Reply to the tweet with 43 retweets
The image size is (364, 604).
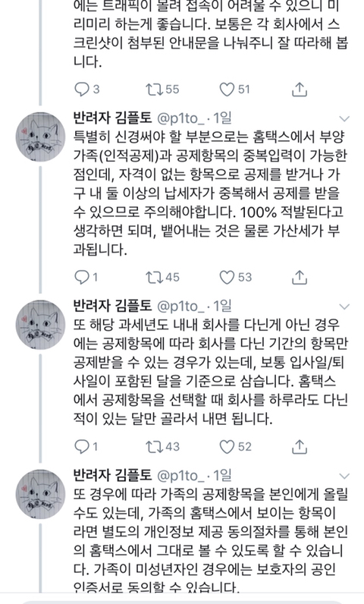pyautogui.click(x=82, y=447)
